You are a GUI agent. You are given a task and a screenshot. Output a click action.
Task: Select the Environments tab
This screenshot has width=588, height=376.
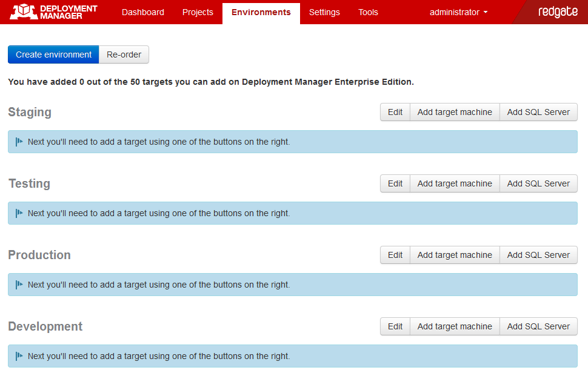point(261,12)
